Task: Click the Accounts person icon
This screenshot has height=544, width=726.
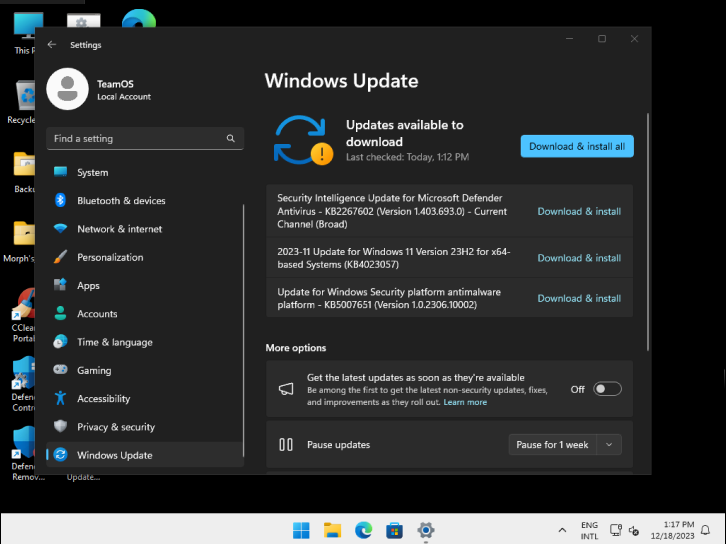Action: [x=60, y=313]
